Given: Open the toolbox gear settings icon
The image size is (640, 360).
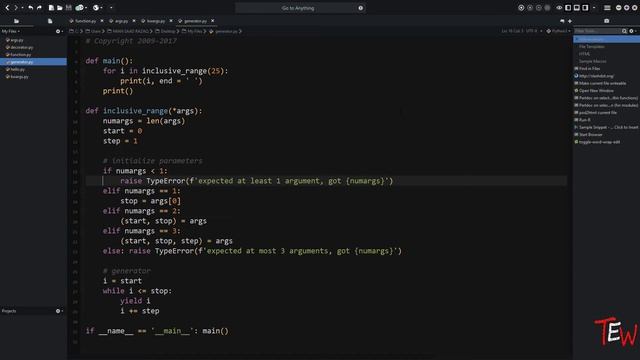Looking at the screenshot, I should [x=632, y=31].
